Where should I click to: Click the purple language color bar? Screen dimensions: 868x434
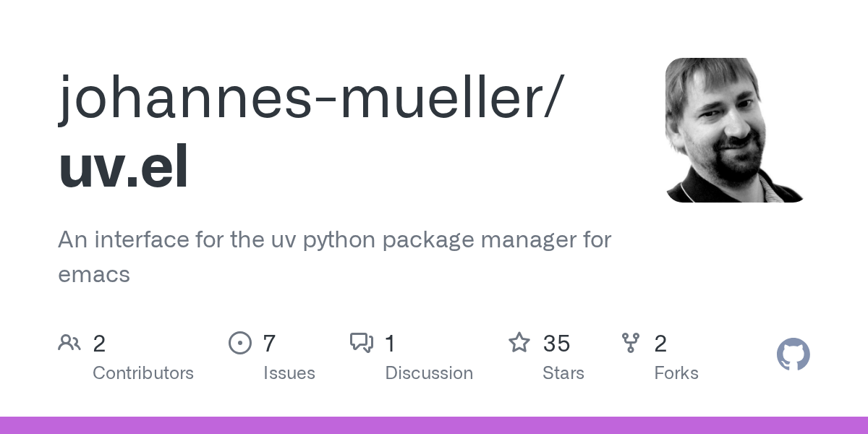click(x=434, y=425)
